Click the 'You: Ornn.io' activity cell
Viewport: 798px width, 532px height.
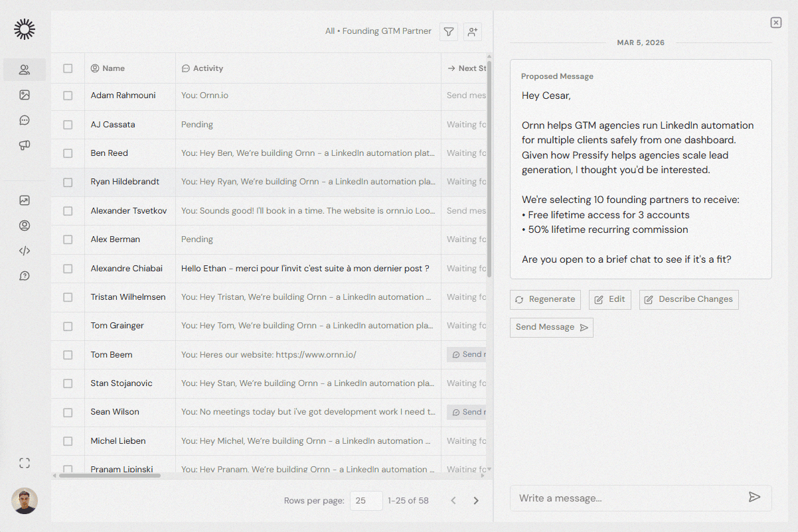(x=204, y=96)
